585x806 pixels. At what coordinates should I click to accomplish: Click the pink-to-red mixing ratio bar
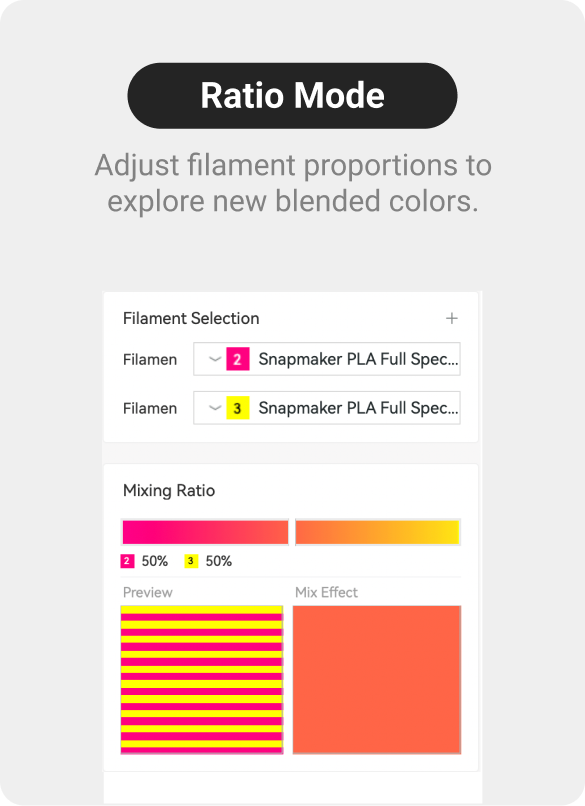click(x=205, y=532)
